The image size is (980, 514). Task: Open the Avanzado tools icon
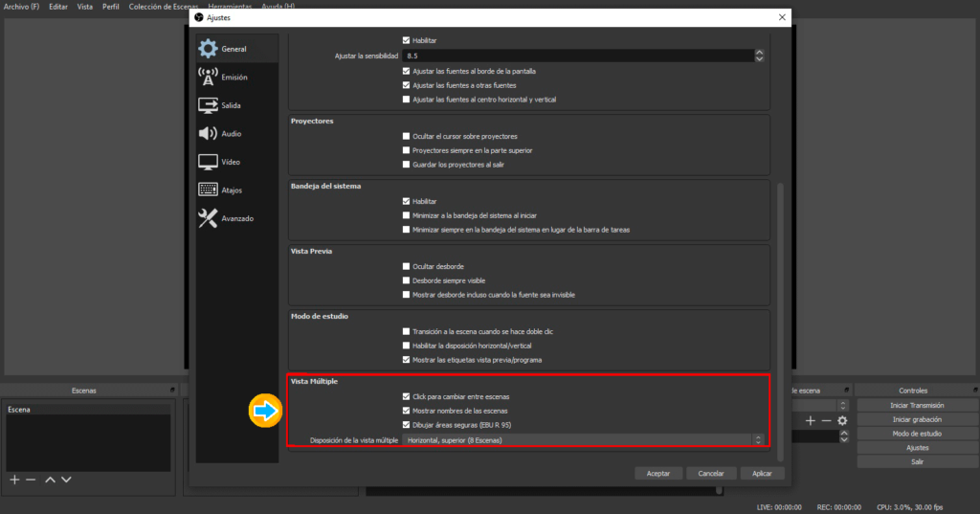pyautogui.click(x=208, y=218)
